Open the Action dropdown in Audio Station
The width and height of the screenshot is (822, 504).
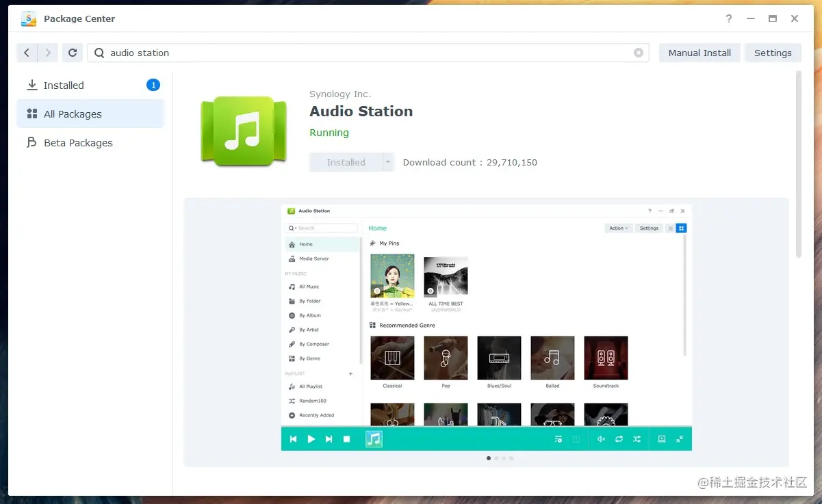pyautogui.click(x=617, y=228)
